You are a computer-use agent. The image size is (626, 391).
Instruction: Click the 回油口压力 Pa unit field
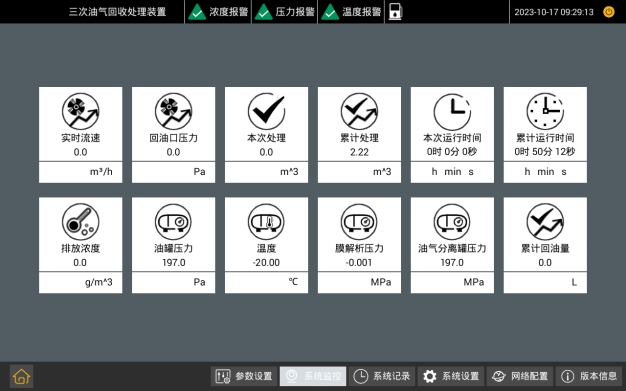click(174, 172)
